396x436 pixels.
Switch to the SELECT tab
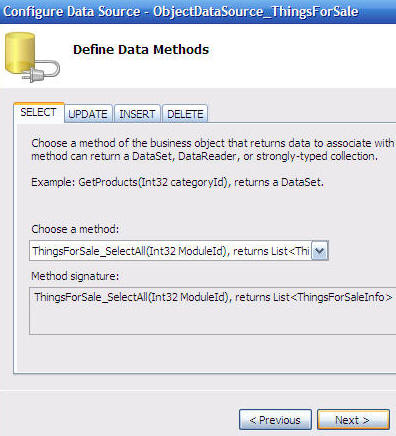coord(38,113)
